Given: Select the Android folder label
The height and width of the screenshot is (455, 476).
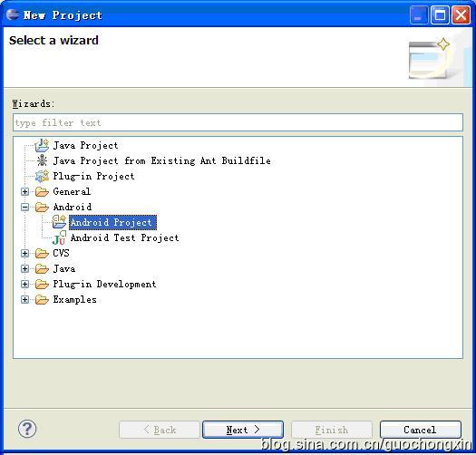Looking at the screenshot, I should tap(73, 207).
